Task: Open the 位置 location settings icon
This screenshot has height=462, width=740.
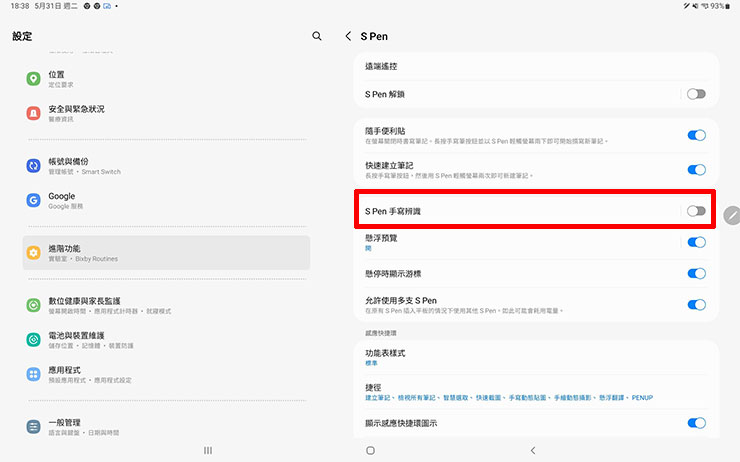Action: (33, 79)
